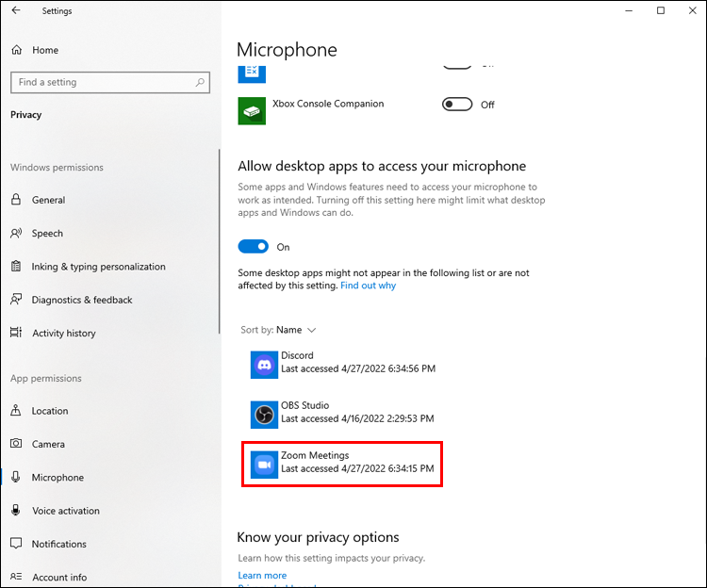Open Location permissions page
The image size is (707, 588).
pos(50,411)
